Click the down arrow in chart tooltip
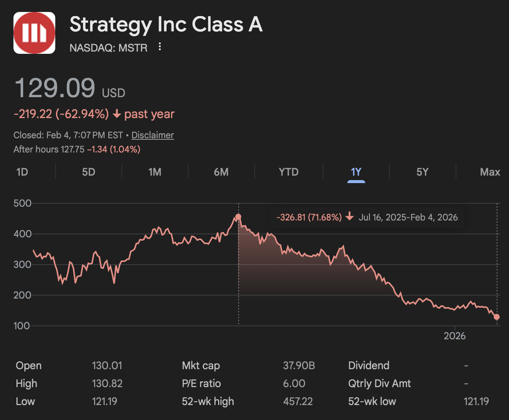The height and width of the screenshot is (420, 509). pyautogui.click(x=350, y=217)
